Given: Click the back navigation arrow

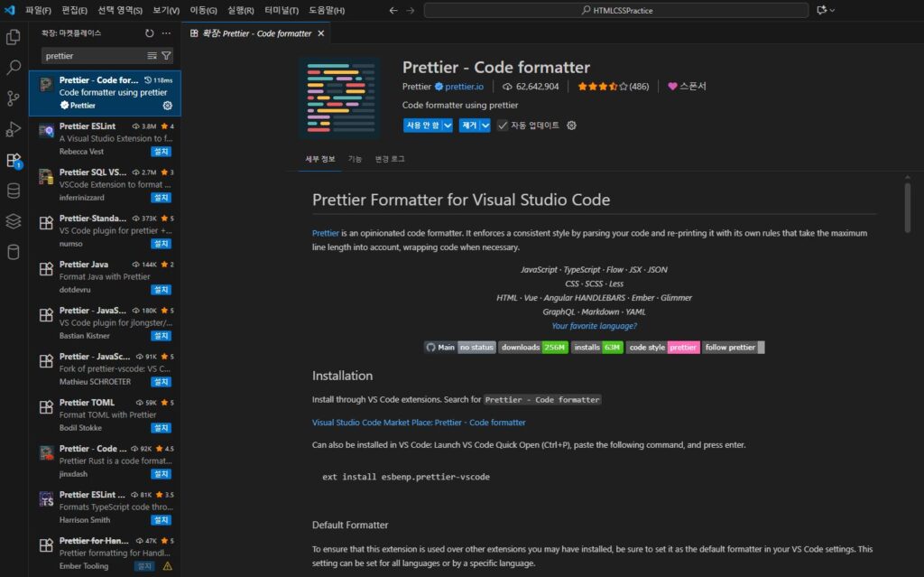Looking at the screenshot, I should coord(393,11).
